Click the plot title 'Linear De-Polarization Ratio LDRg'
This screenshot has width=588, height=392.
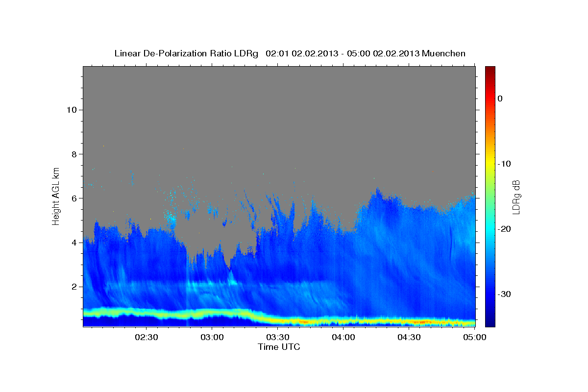[186, 53]
